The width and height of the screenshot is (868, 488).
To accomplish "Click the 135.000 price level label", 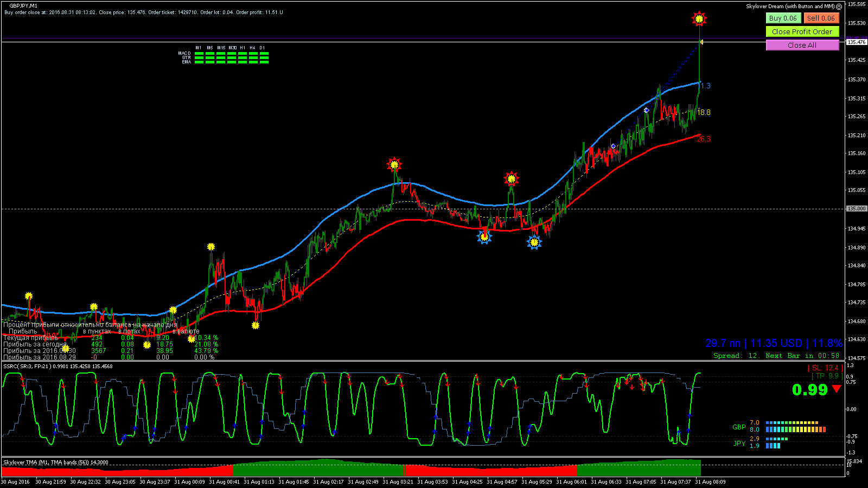I will (x=857, y=209).
